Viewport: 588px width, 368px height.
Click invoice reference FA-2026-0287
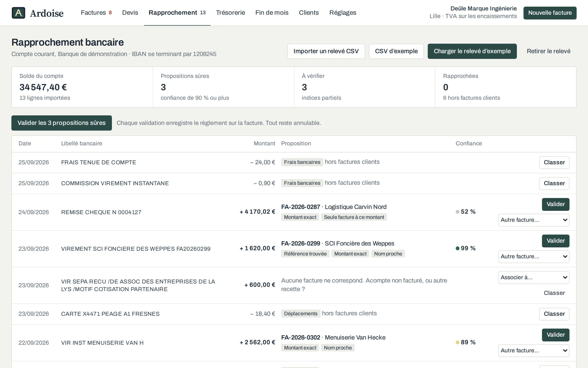pyautogui.click(x=300, y=207)
